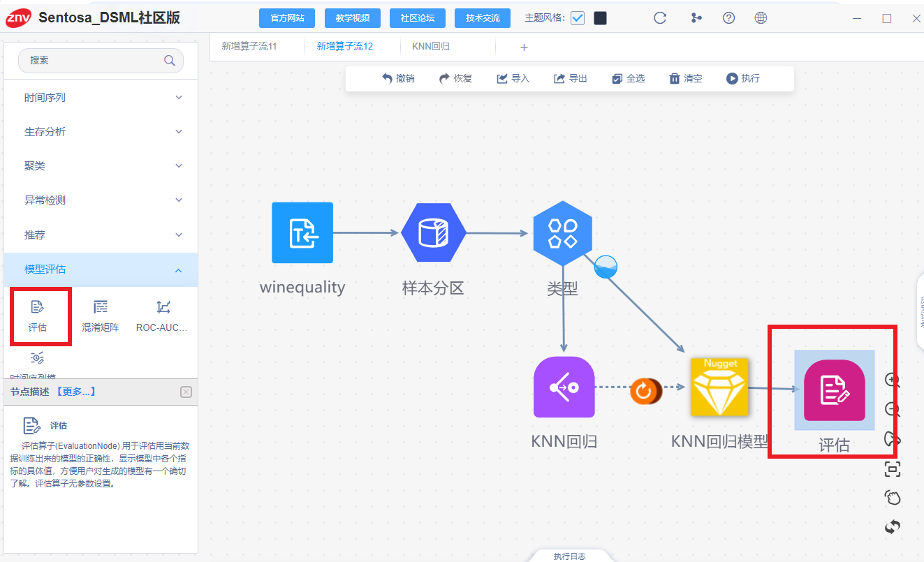
Task: Select the pink 评估 node on canvas
Action: [835, 390]
